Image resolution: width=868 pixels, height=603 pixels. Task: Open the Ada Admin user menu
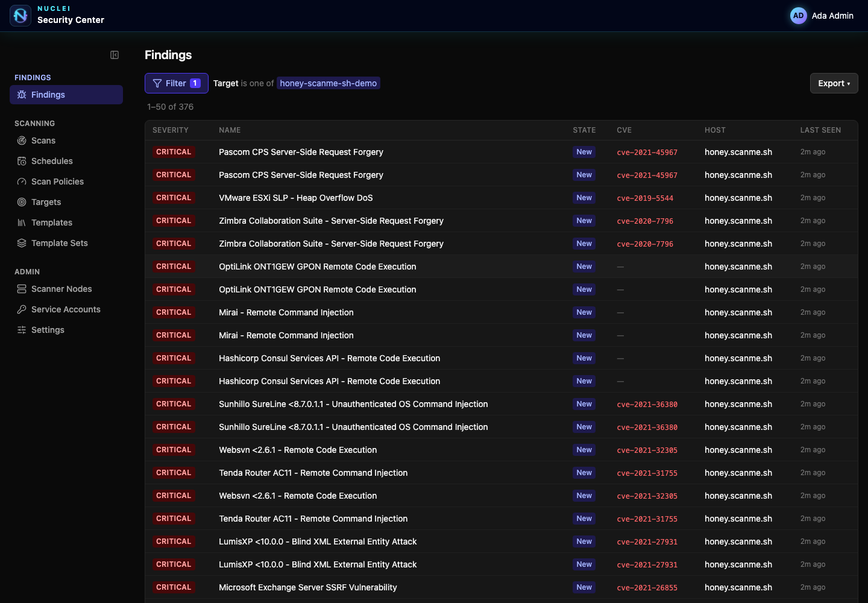tap(822, 16)
